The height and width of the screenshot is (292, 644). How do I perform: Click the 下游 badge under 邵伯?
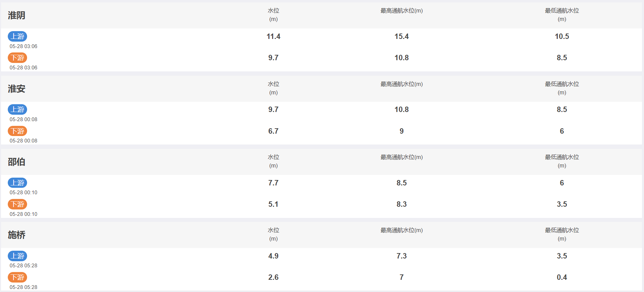18,204
